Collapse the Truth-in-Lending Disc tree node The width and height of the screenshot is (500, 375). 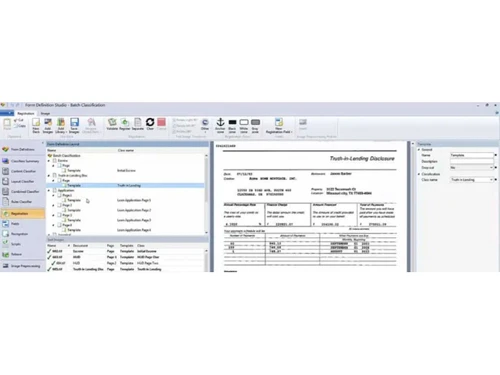49,176
